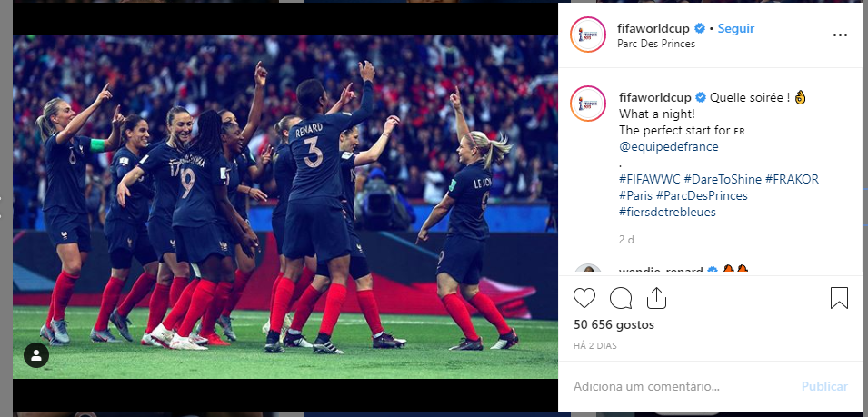
Task: Open fifaworldcup profile picture in header
Action: coord(588,35)
